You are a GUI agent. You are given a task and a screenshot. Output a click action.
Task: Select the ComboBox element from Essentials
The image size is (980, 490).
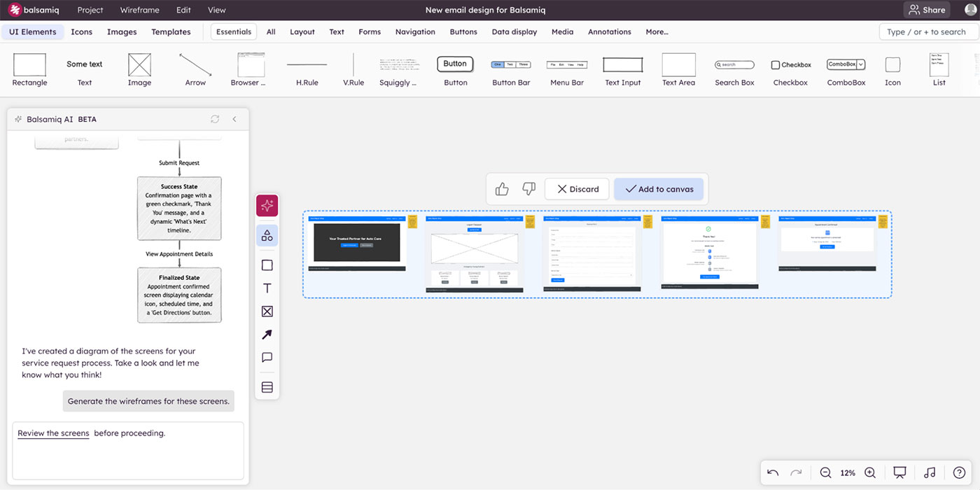point(845,64)
